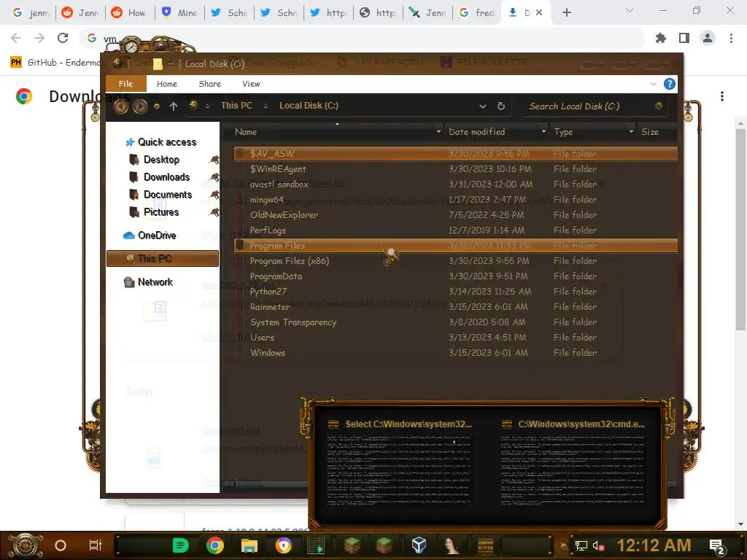Open Cortana circle on taskbar
Screen dimensions: 747x560
pyautogui.click(x=61, y=545)
